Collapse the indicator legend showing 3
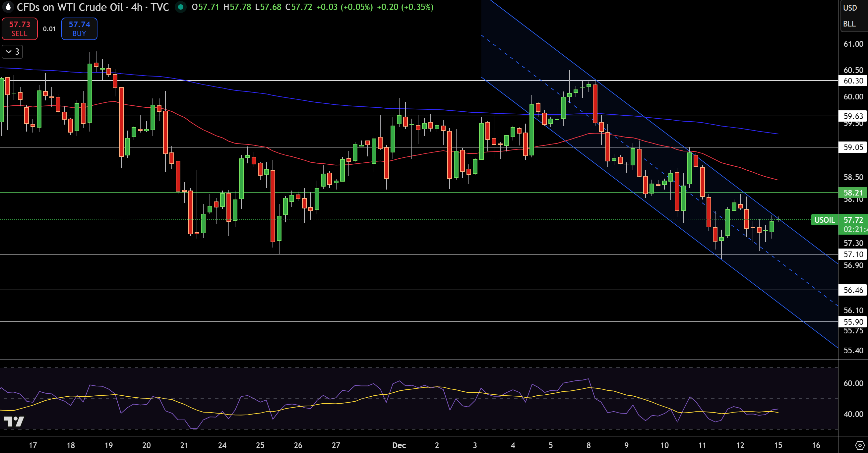This screenshot has height=453, width=868. coord(13,52)
